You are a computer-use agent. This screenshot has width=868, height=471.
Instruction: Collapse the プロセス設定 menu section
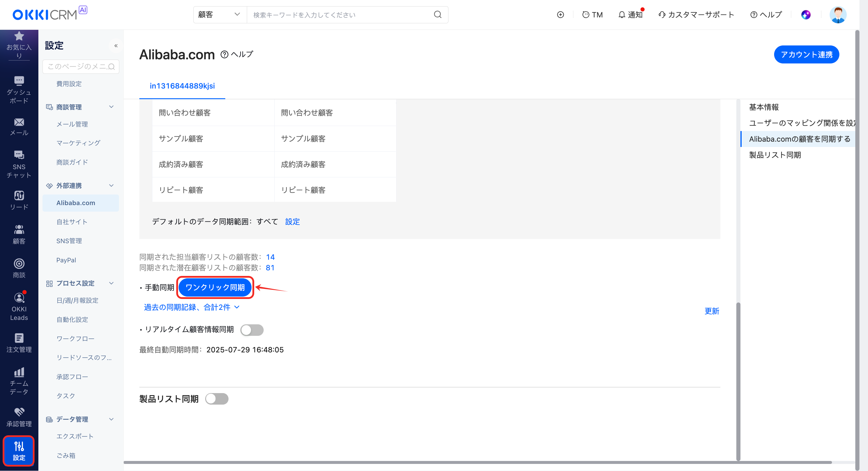click(111, 283)
